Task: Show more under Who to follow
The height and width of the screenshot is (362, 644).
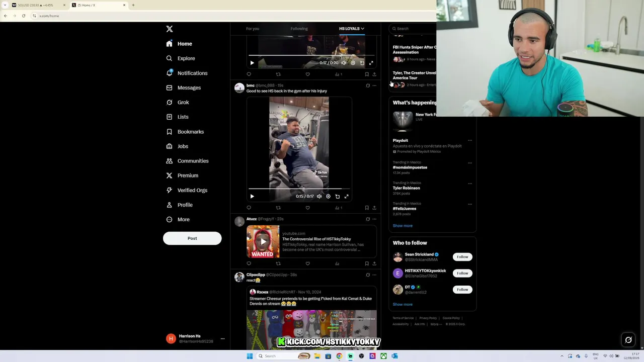Action: click(403, 304)
